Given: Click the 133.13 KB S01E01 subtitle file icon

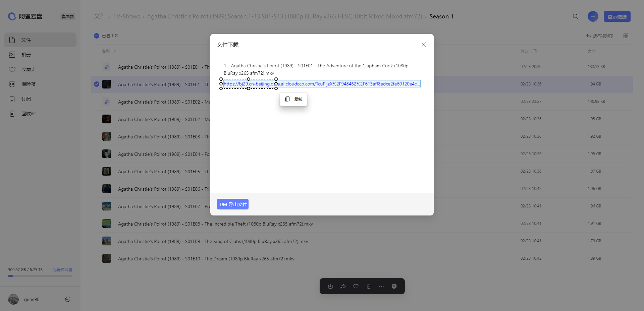Looking at the screenshot, I should click(x=107, y=67).
